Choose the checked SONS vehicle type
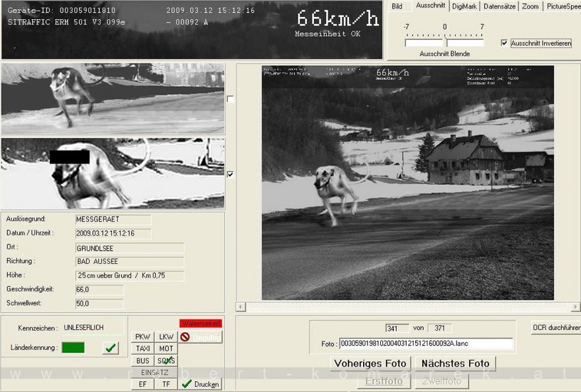Viewport: 581px width, 392px height. 166,360
